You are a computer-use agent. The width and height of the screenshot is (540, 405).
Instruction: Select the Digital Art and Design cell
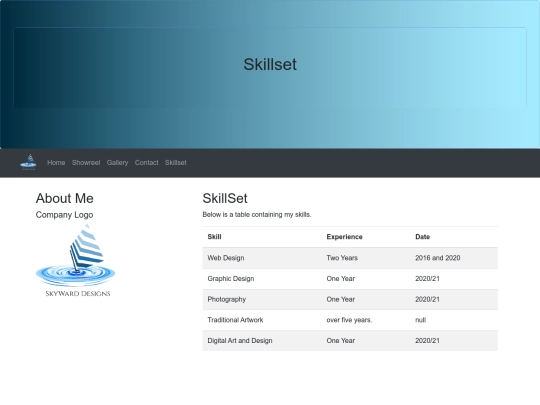262,341
